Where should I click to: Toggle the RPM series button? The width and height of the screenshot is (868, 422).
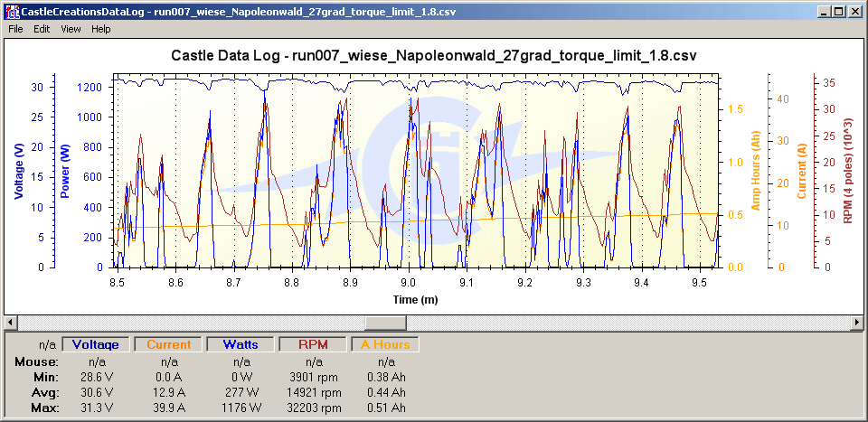(314, 344)
